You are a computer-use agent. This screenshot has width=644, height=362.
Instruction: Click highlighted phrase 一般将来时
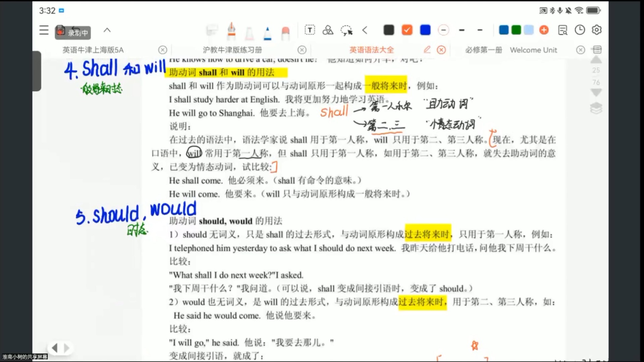tap(386, 86)
